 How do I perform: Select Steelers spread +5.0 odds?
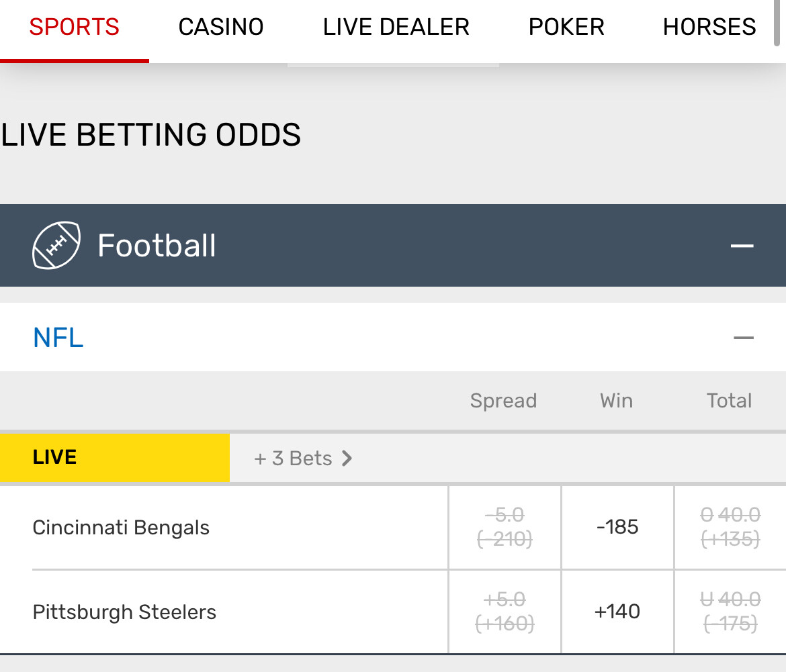click(x=505, y=612)
